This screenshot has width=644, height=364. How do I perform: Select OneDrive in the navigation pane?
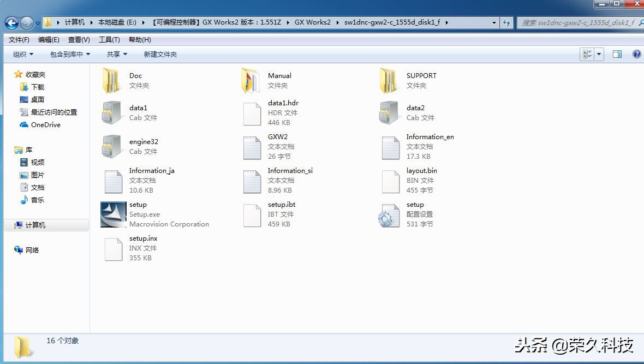coord(46,124)
